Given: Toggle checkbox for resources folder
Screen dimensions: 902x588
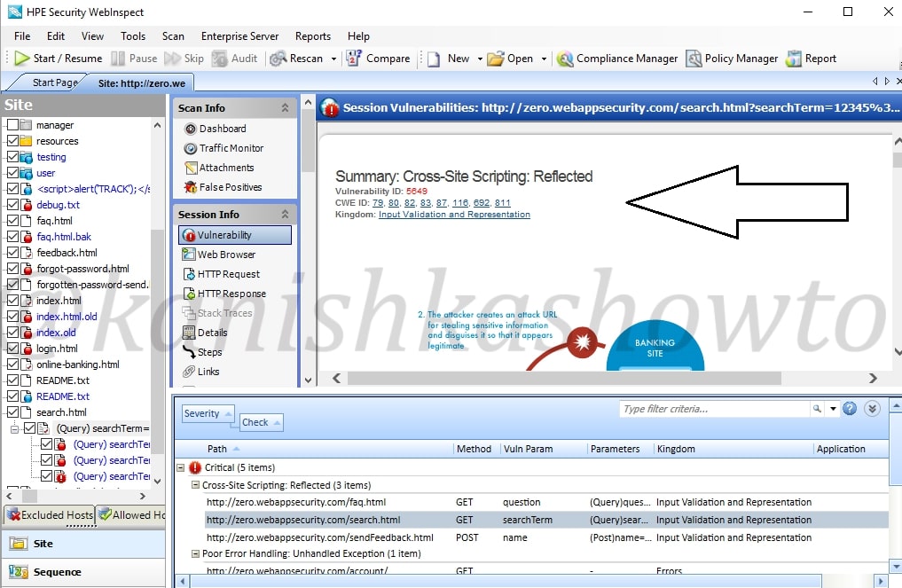Looking at the screenshot, I should (12, 141).
